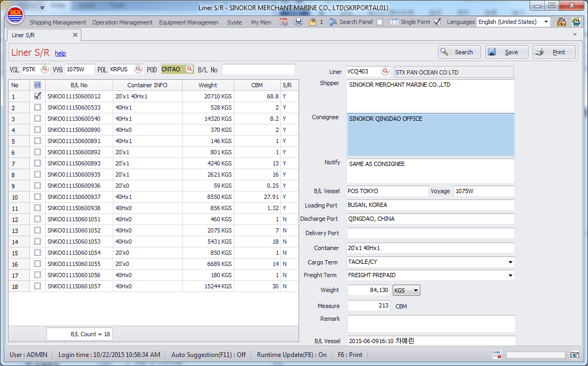Click the B/L Vessel POS TOKYO field

pos(387,192)
